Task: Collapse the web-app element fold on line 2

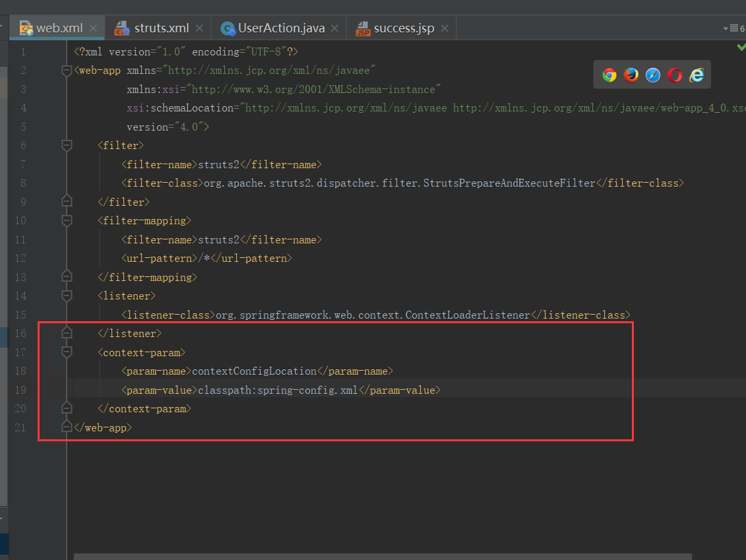Action: pyautogui.click(x=67, y=71)
